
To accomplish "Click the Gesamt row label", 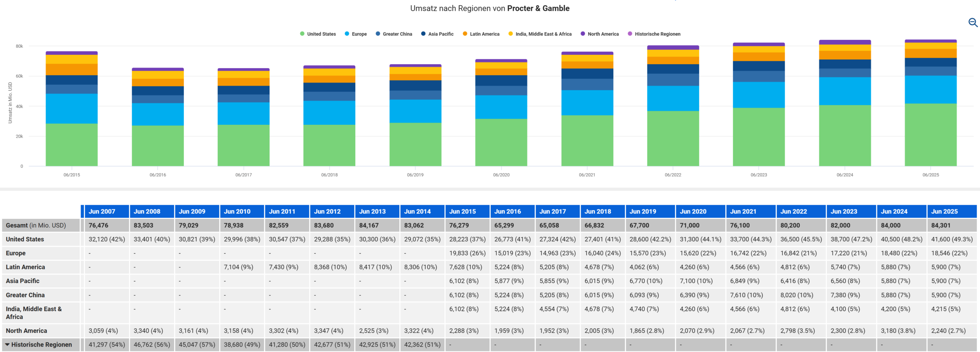I will 36,225.
